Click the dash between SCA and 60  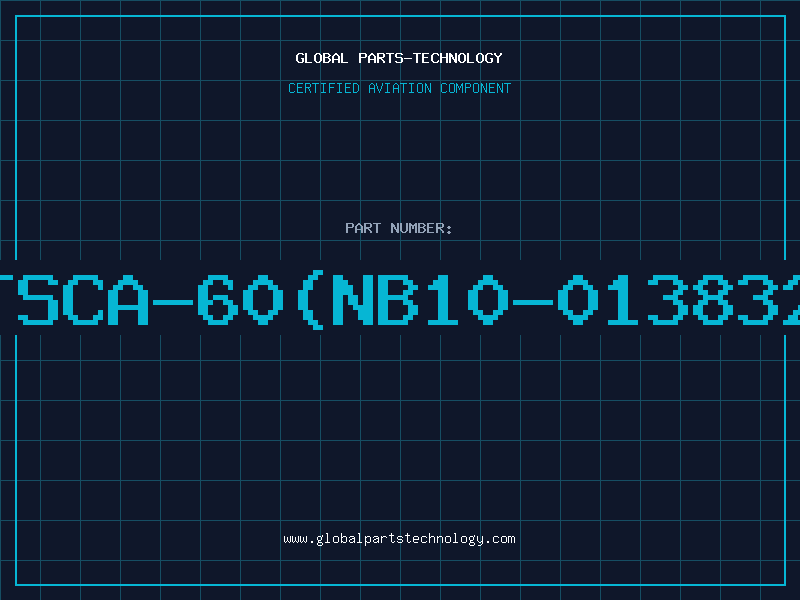pyautogui.click(x=173, y=302)
